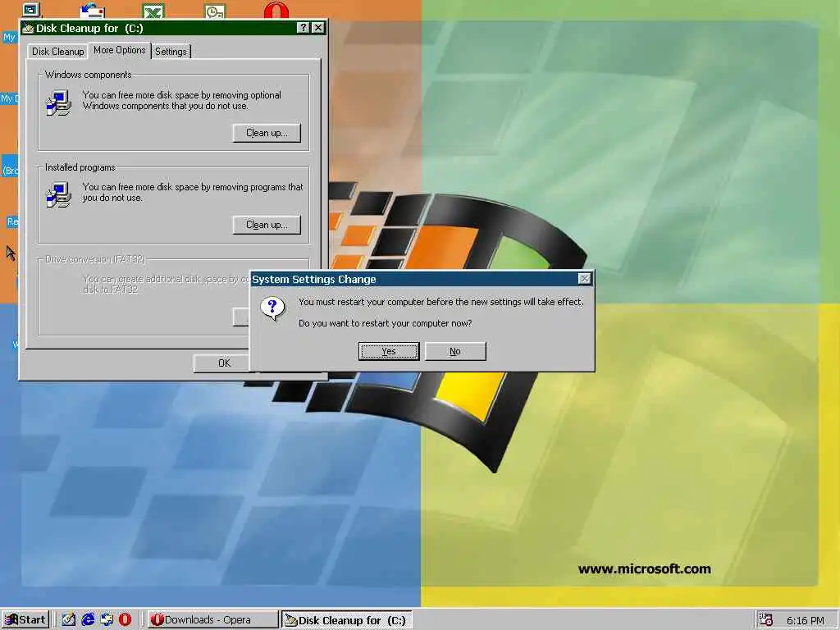Click the question mark icon in restart dialog

272,309
